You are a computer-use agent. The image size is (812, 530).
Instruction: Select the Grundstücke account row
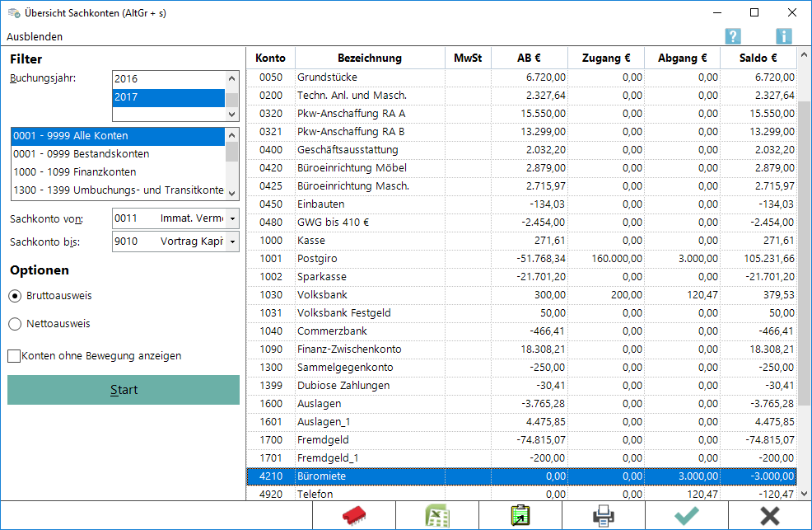click(x=521, y=77)
